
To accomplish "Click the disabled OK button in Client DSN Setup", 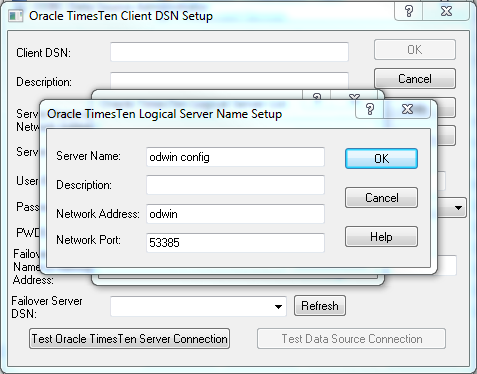I will point(415,50).
